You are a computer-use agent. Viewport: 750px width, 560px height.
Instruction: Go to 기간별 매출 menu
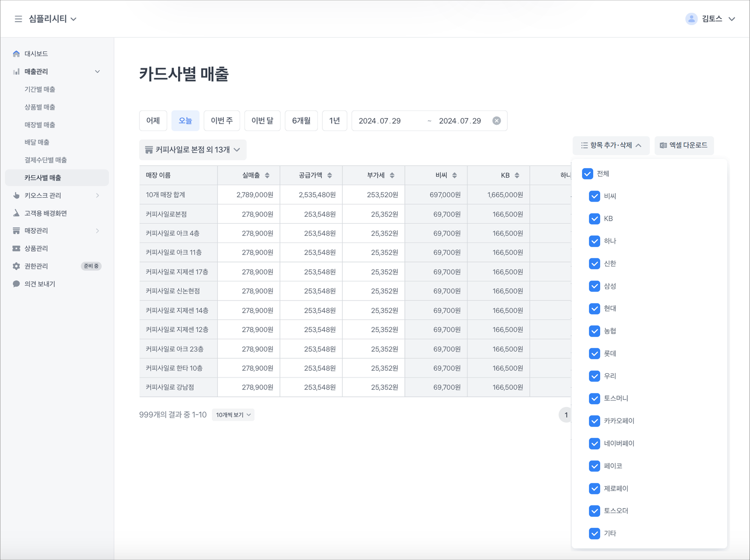pyautogui.click(x=40, y=89)
